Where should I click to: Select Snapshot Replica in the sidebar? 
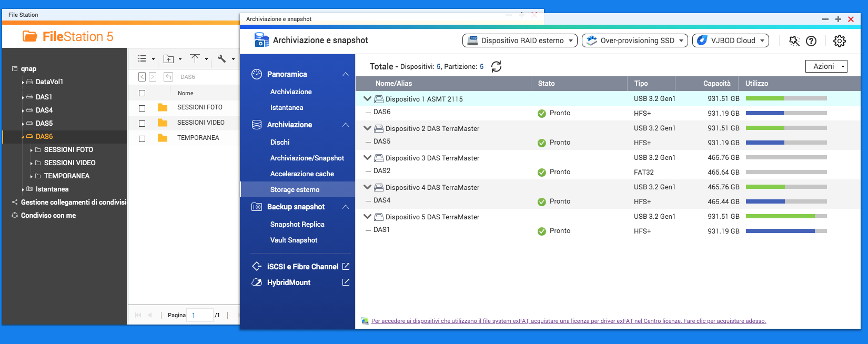click(x=297, y=224)
